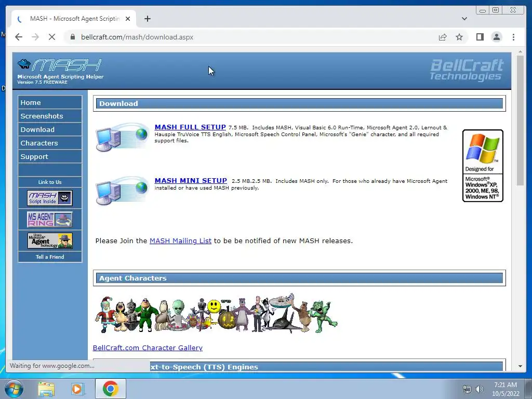This screenshot has width=532, height=399.
Task: Click the scrollbar up arrow
Action: (x=520, y=52)
